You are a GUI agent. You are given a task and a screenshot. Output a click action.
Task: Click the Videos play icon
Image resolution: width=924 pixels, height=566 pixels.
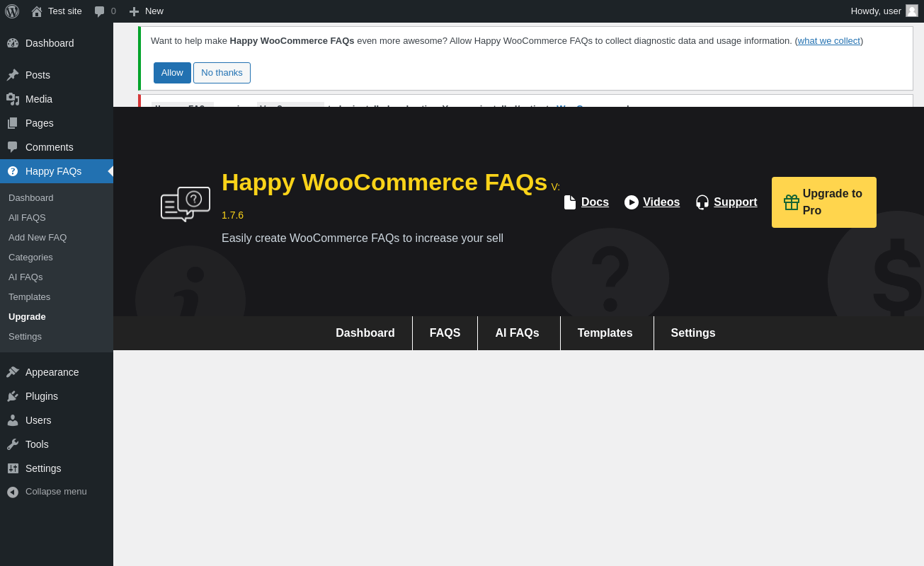pos(632,202)
